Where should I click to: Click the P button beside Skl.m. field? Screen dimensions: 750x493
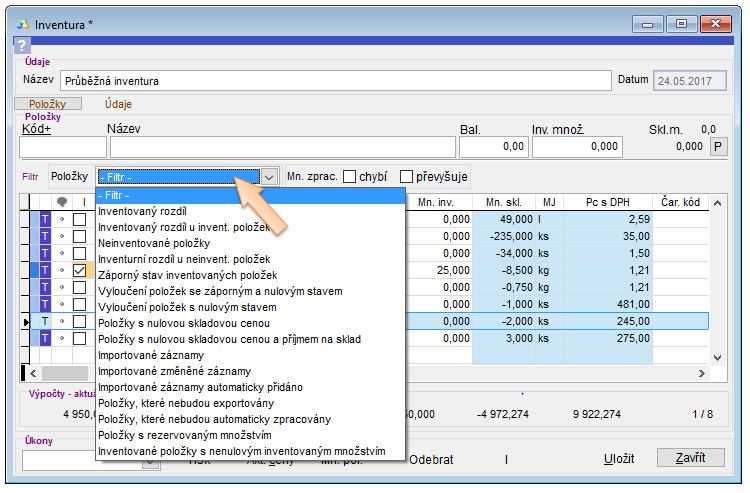pos(718,147)
